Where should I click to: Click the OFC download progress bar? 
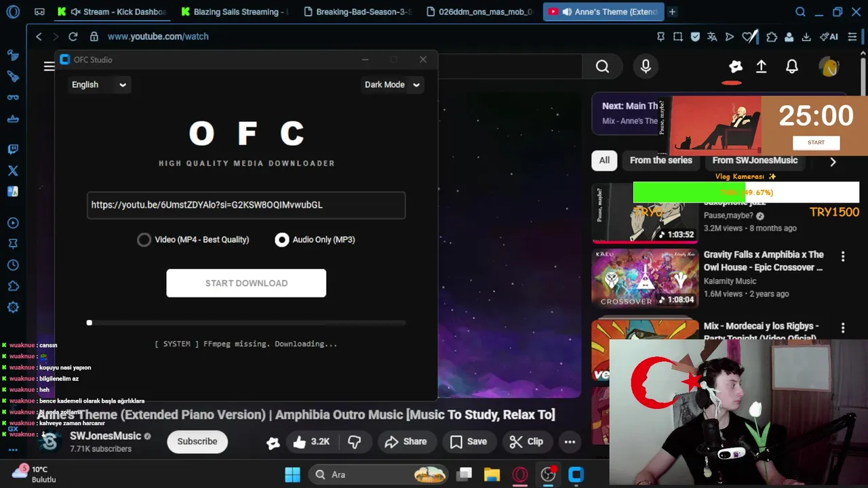coord(246,323)
